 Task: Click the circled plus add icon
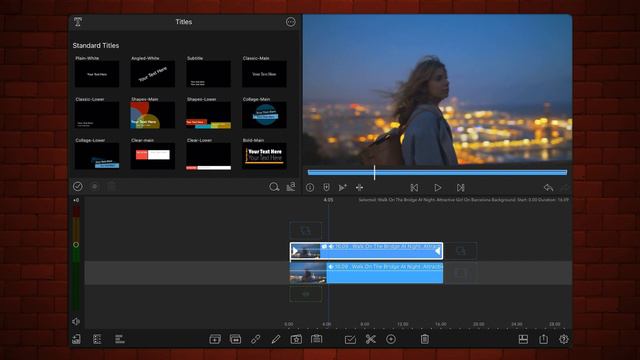(391, 339)
